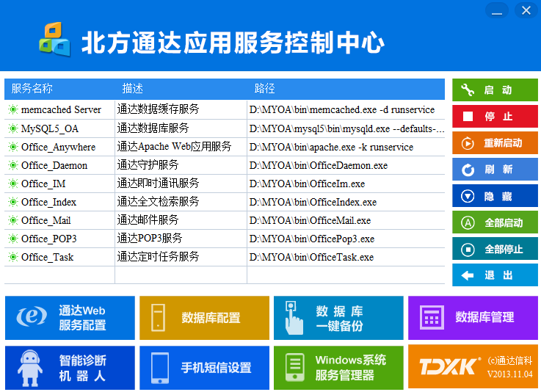The width and height of the screenshot is (541, 392).
Task: Select the Office_POP3 service name
Action: (x=48, y=239)
